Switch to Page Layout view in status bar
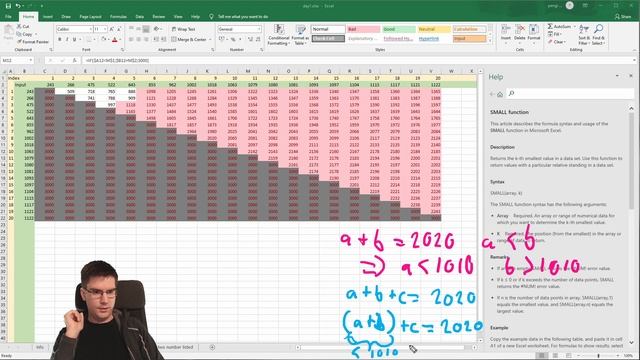Screen dimensions: 640x360 [x=555, y=356]
